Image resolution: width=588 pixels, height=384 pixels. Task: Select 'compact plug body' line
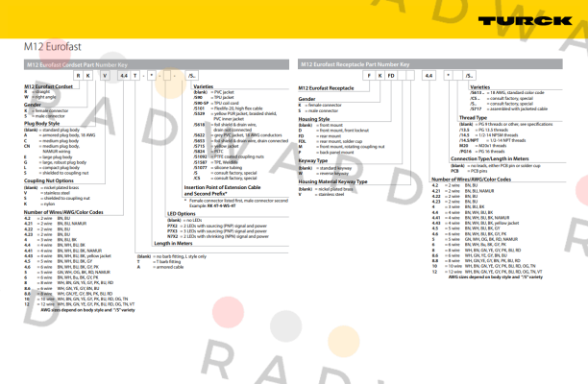pos(52,168)
